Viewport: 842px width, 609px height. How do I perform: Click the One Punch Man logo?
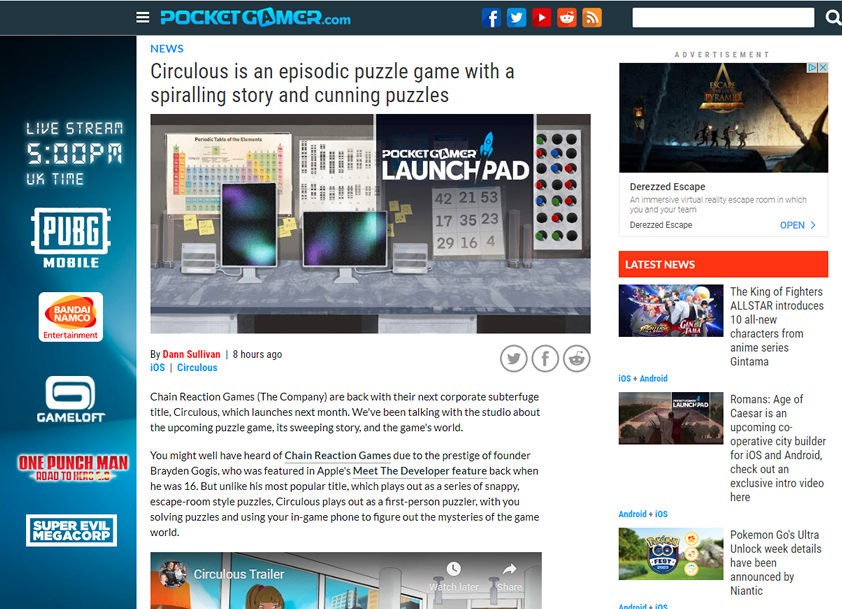(73, 468)
